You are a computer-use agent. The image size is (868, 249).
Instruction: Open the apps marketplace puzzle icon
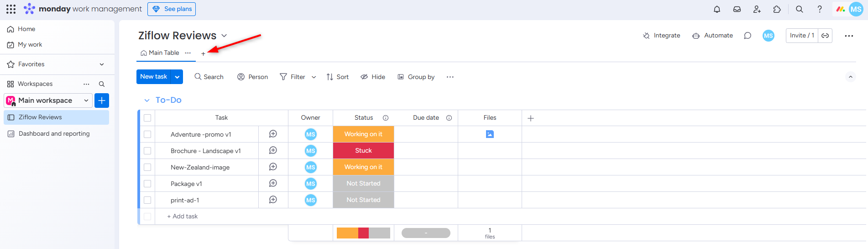pos(777,9)
